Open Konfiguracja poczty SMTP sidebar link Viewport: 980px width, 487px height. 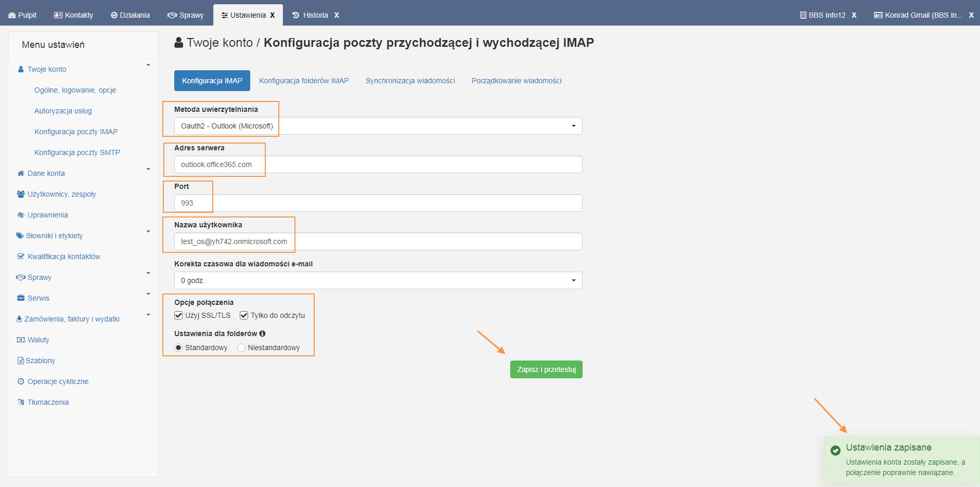point(77,152)
